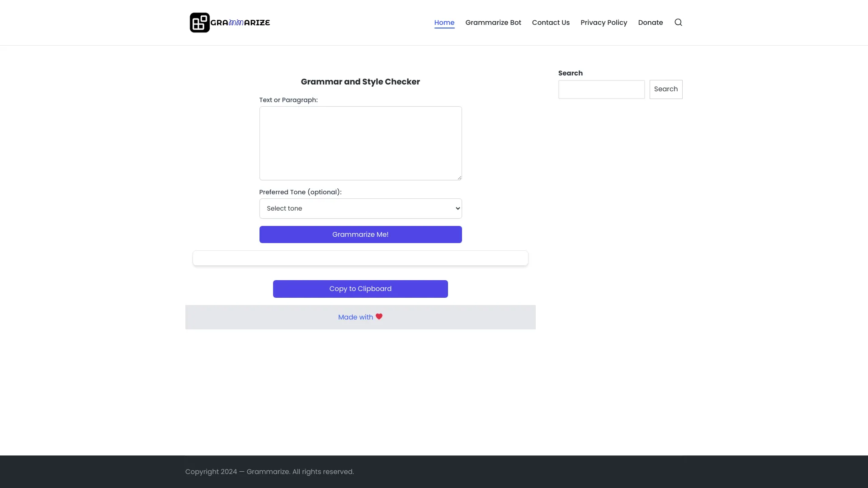The height and width of the screenshot is (488, 868).
Task: Click the Copyright 2024 footer text
Action: pyautogui.click(x=269, y=472)
